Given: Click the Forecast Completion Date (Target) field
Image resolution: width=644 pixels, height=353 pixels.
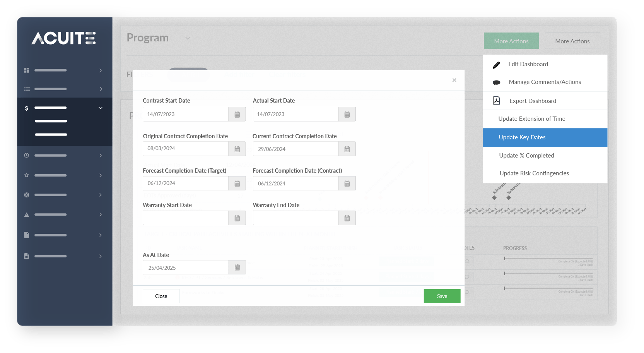Looking at the screenshot, I should [x=186, y=183].
